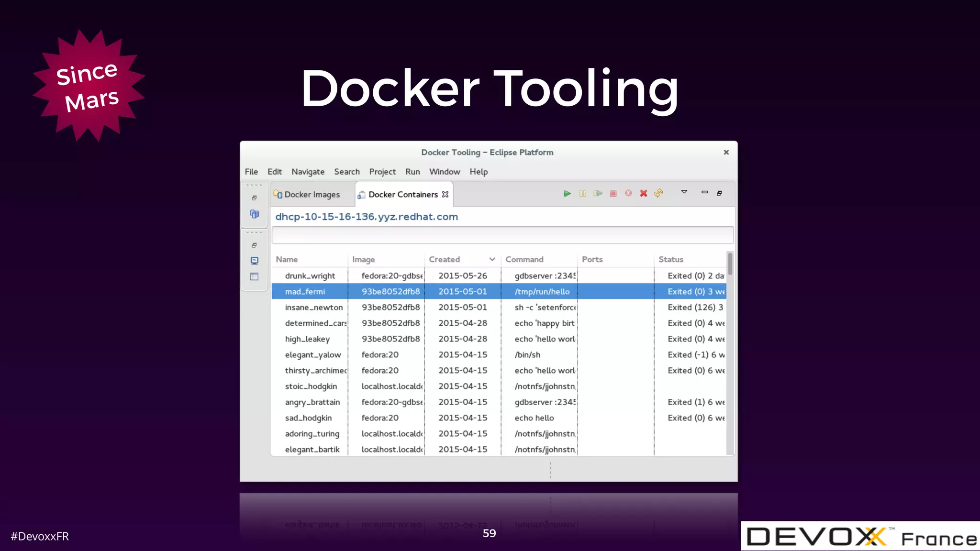Sort by the Created column header

pyautogui.click(x=463, y=259)
